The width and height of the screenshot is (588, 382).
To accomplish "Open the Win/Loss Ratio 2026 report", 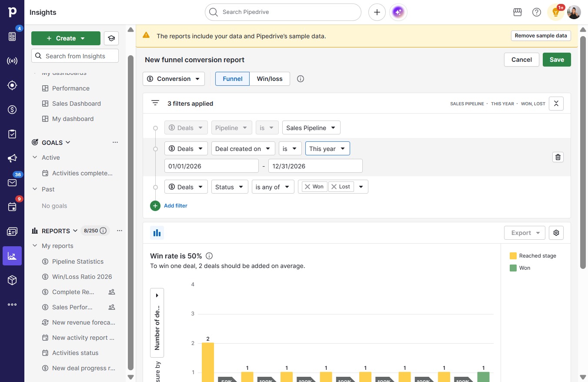I will [82, 277].
